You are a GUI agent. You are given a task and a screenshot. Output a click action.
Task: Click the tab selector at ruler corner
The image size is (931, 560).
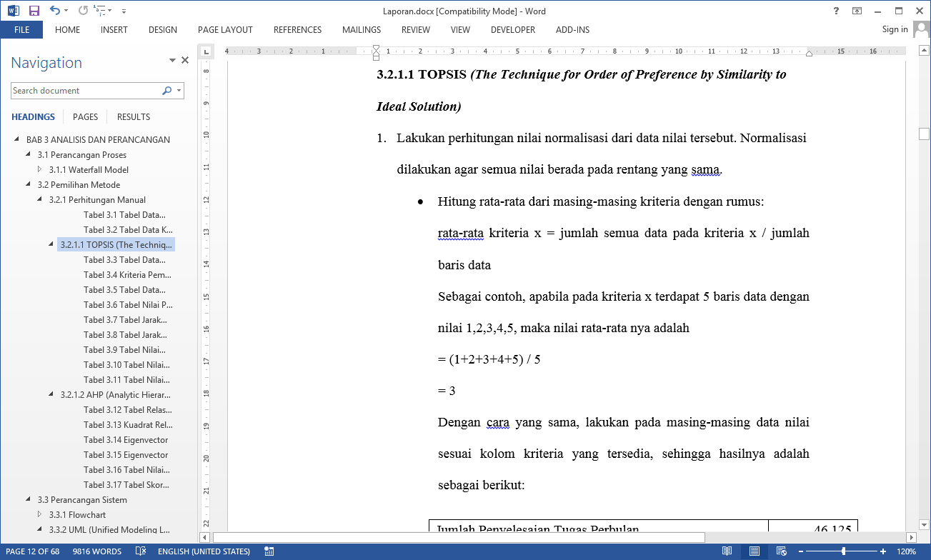206,51
